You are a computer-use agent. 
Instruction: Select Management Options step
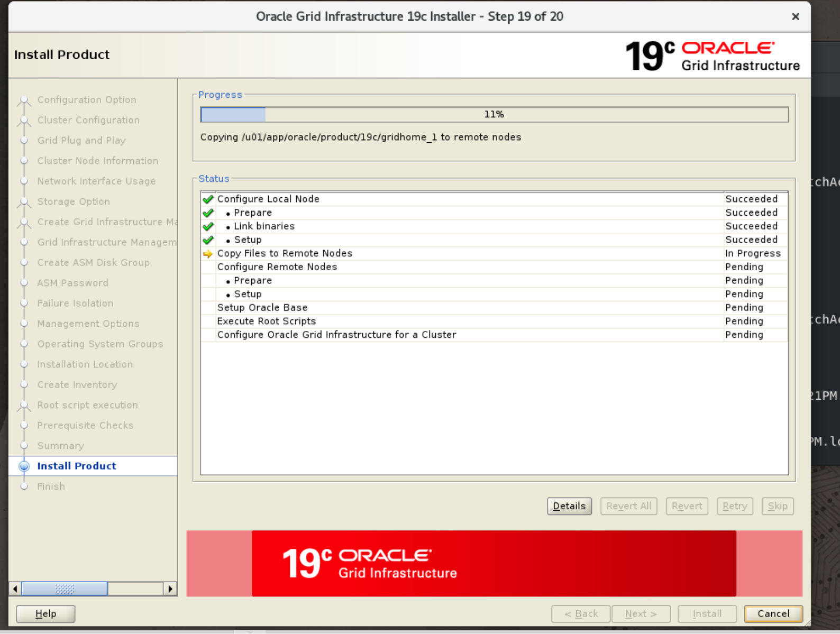(x=88, y=324)
